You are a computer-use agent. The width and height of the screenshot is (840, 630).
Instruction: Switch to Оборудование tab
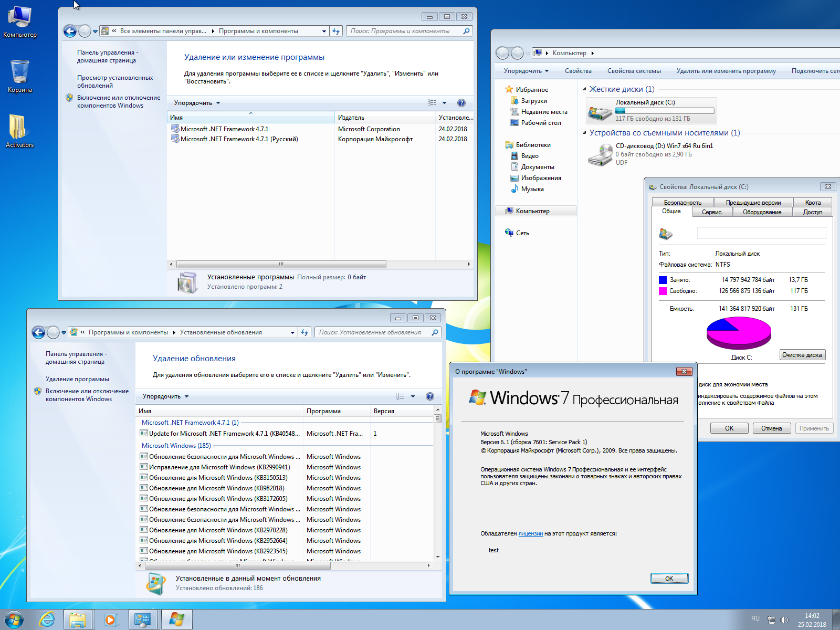click(762, 212)
